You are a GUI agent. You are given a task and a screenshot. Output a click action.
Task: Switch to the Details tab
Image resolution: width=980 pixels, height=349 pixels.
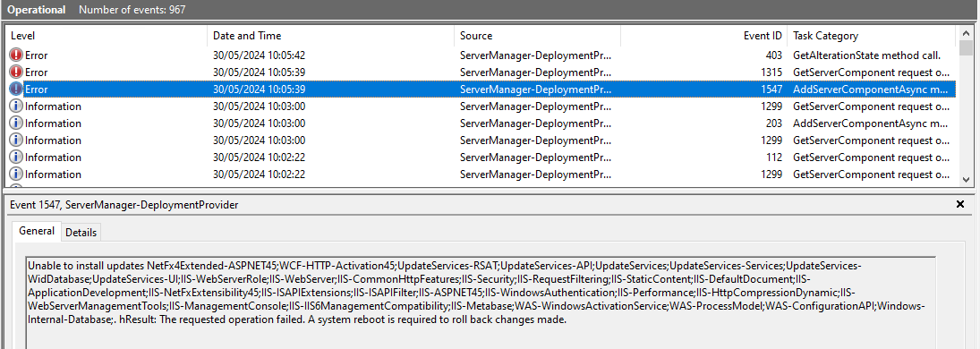[x=81, y=233]
